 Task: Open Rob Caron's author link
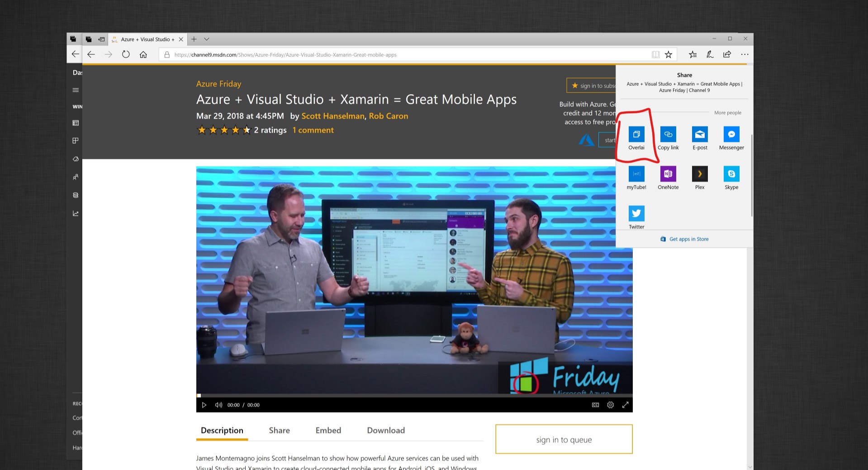389,116
